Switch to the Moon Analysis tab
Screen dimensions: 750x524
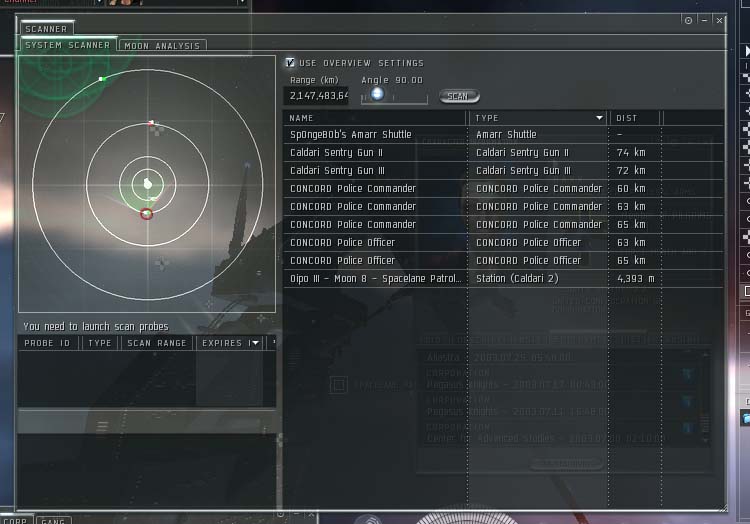163,46
